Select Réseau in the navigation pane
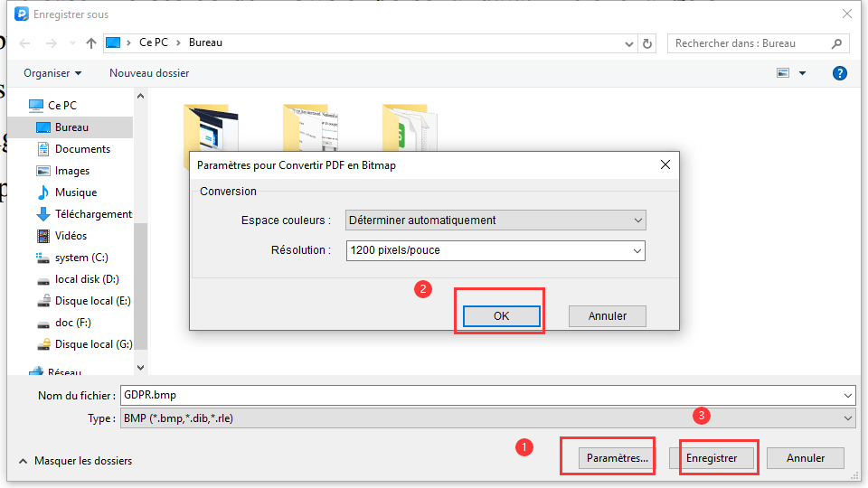 [x=64, y=371]
